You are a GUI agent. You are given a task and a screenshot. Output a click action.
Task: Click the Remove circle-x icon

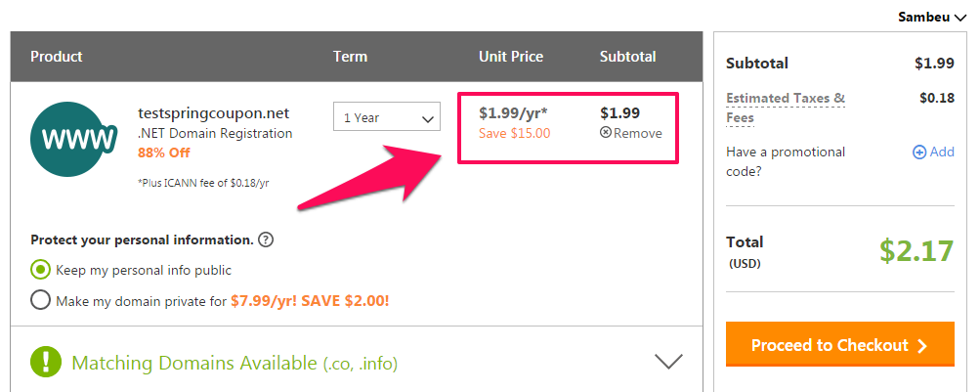(x=605, y=133)
